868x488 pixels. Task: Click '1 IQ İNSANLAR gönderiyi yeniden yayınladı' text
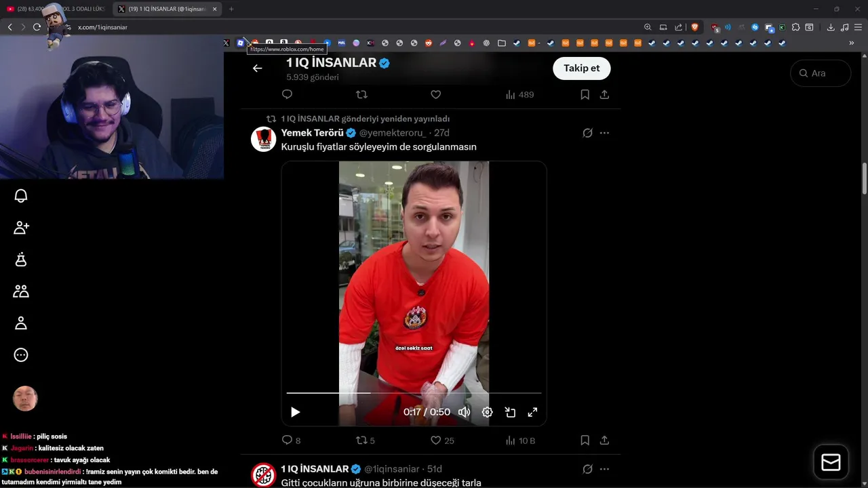point(366,119)
